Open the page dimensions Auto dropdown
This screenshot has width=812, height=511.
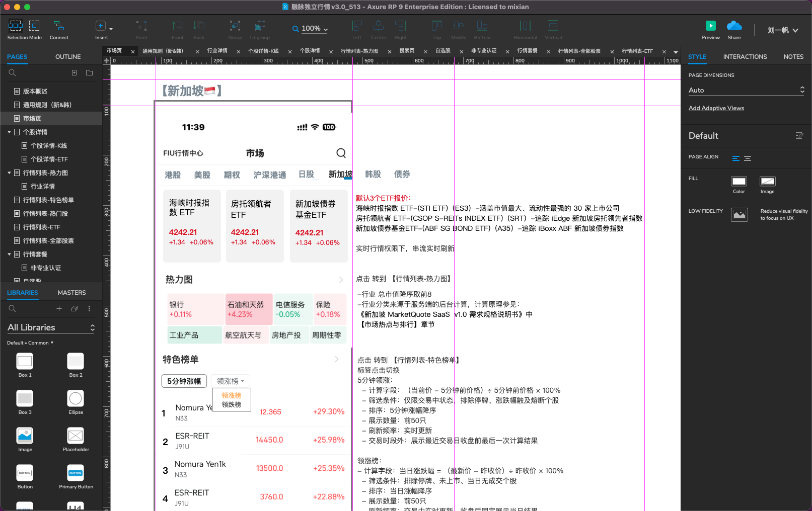click(746, 90)
